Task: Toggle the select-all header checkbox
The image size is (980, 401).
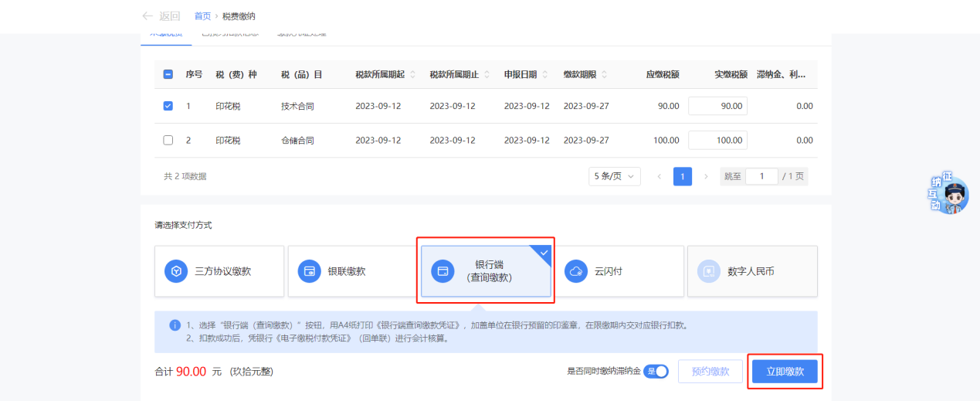Action: tap(168, 75)
